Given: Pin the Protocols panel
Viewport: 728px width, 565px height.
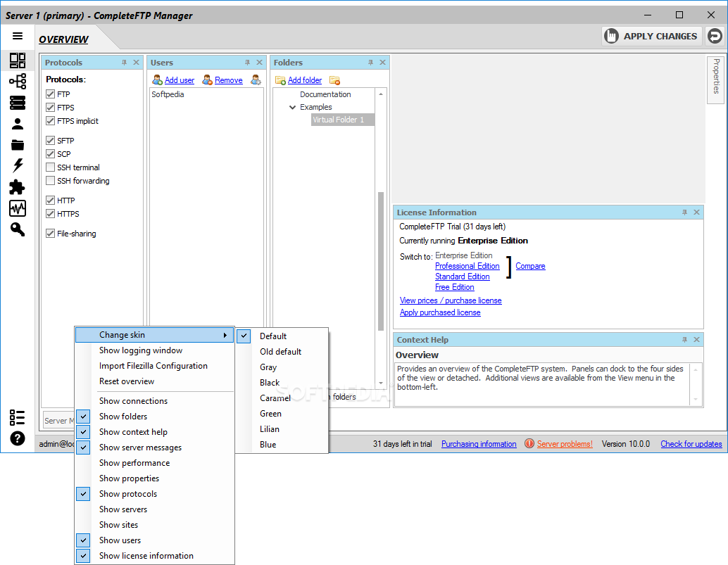Looking at the screenshot, I should (124, 62).
